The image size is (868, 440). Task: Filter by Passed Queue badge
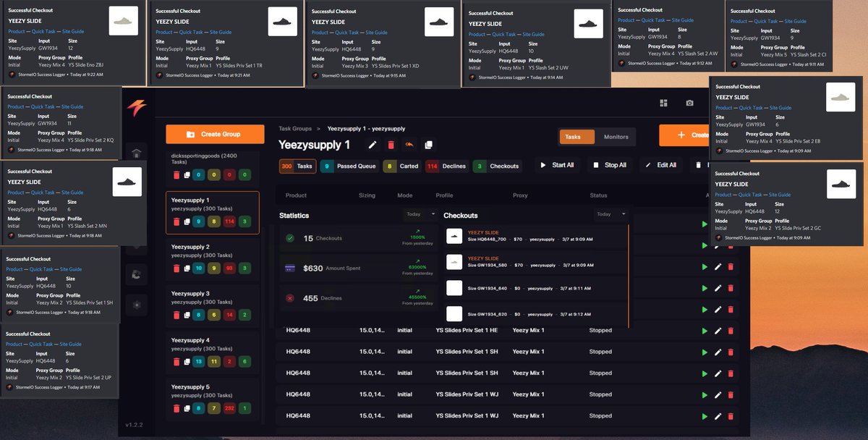tap(349, 166)
